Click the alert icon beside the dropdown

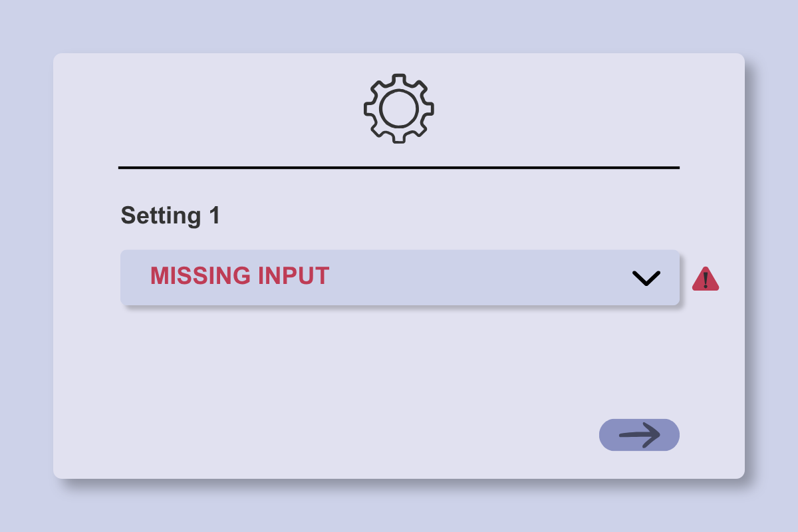click(706, 279)
